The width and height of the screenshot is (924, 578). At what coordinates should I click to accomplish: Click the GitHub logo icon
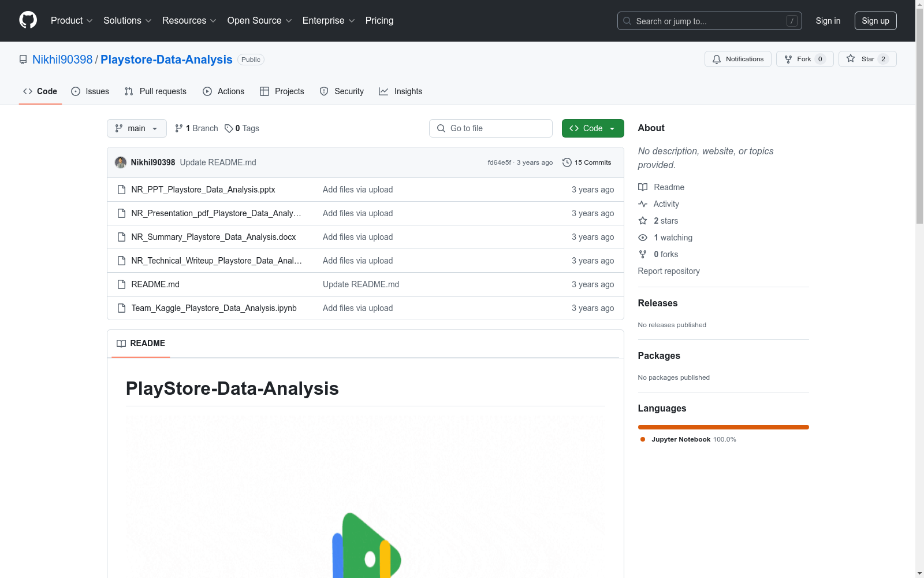click(28, 20)
